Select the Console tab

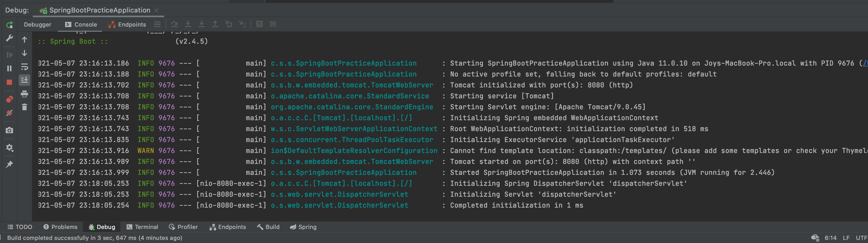point(81,24)
